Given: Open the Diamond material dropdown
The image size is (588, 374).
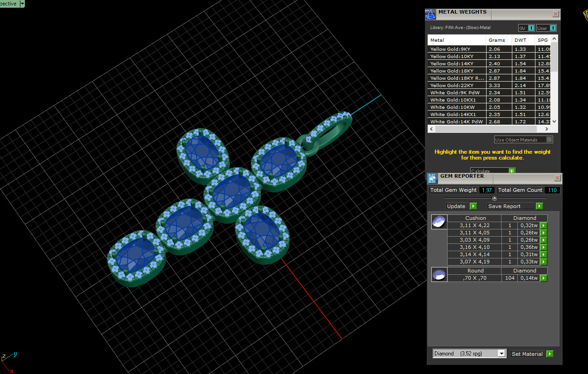Looking at the screenshot, I should point(501,354).
